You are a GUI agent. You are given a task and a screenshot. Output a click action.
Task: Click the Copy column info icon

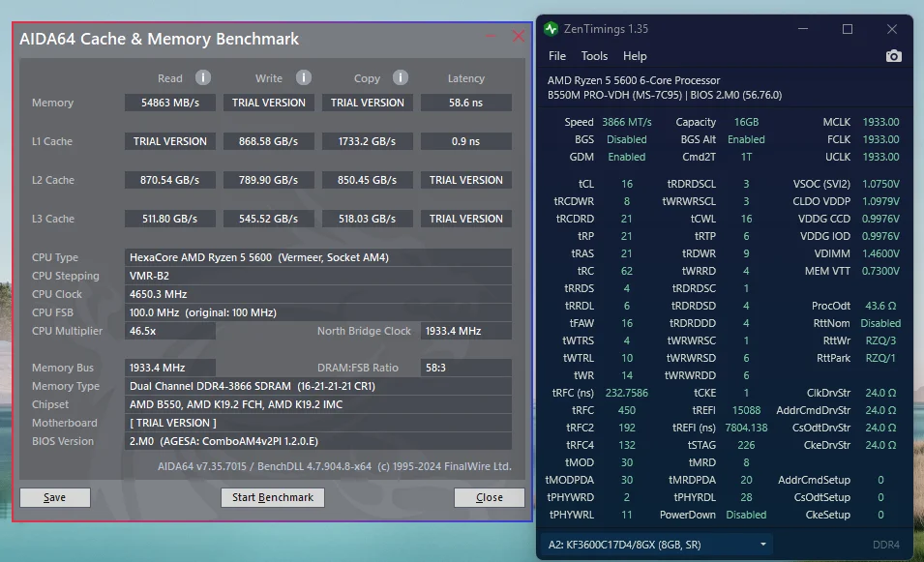click(x=401, y=78)
